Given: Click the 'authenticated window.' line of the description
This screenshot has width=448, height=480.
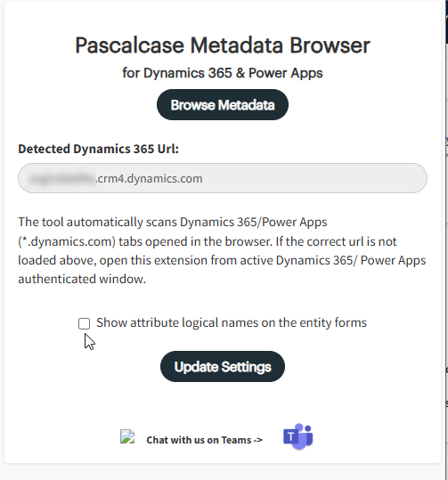Looking at the screenshot, I should [82, 279].
